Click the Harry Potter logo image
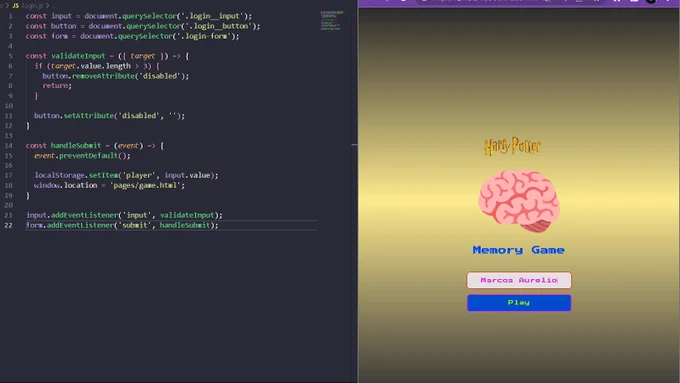Viewport: 680px width, 383px height. (512, 147)
